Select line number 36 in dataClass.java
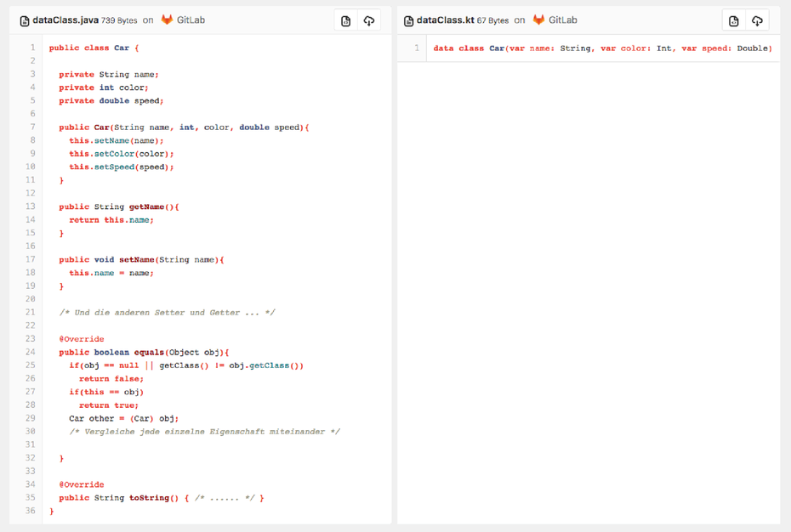The height and width of the screenshot is (532, 791). click(x=31, y=510)
